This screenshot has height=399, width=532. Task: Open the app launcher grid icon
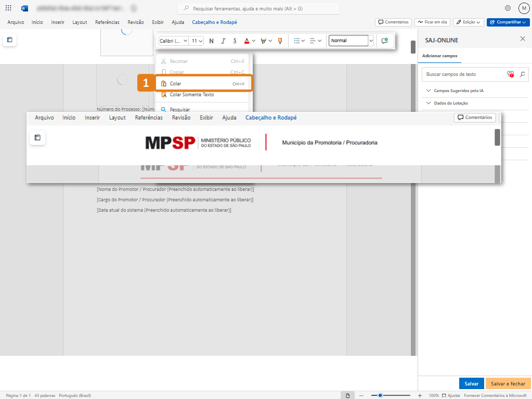click(8, 8)
